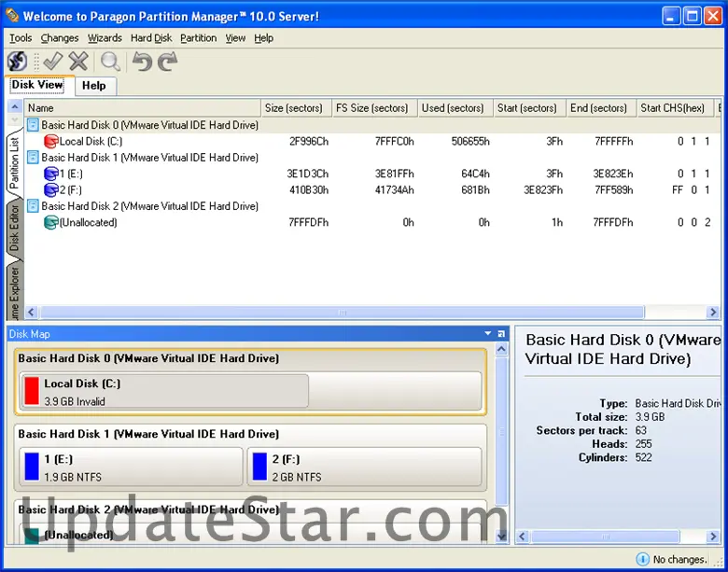Click the Express mode launcher toolbar icon
The image size is (728, 572).
pyautogui.click(x=17, y=62)
